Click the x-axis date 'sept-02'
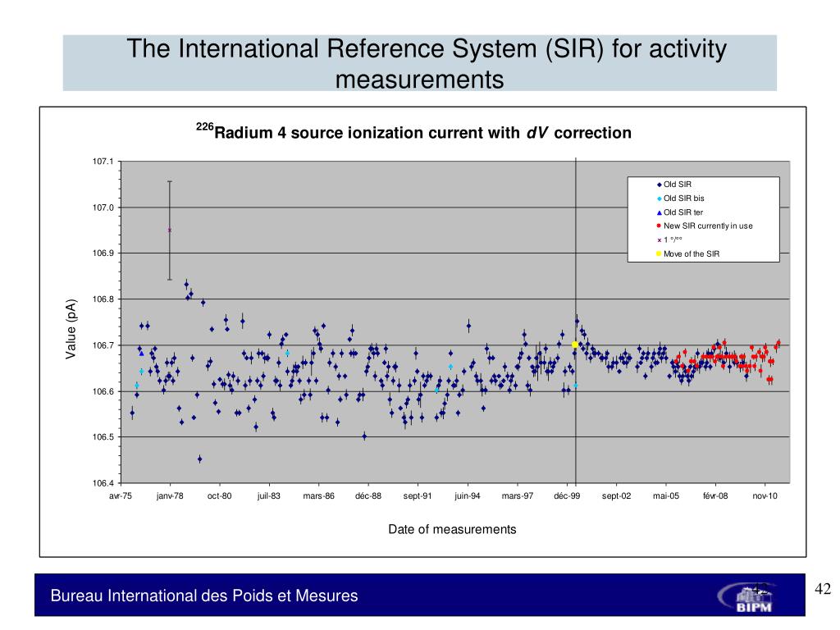The image size is (840, 630). (x=617, y=496)
